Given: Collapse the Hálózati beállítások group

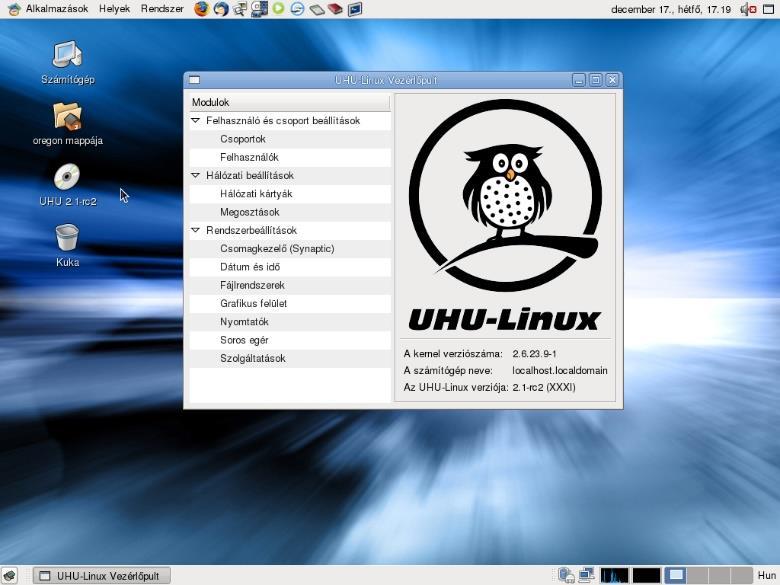Looking at the screenshot, I should 195,175.
